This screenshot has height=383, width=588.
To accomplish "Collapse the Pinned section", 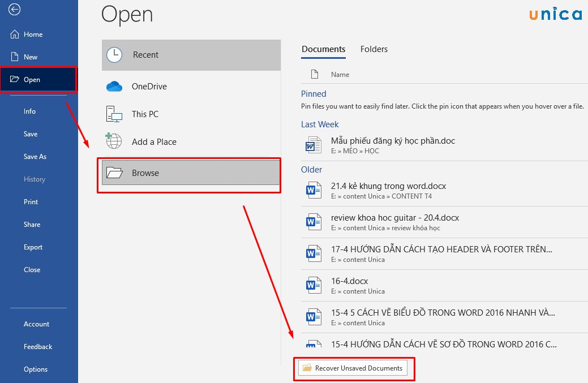I will pos(314,93).
